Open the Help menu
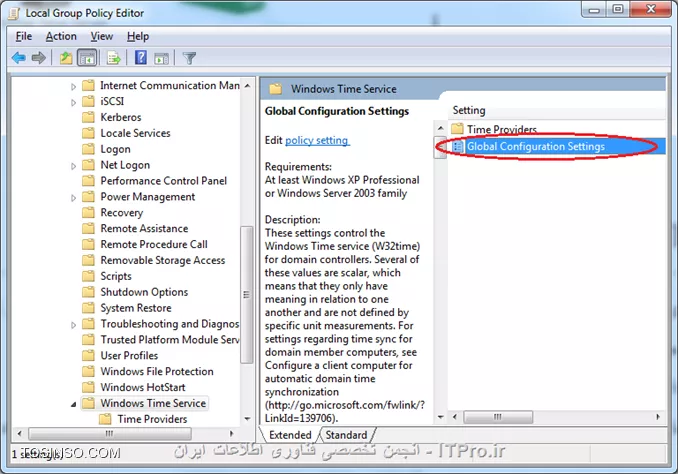Viewport: 678px width, 474px height. pyautogui.click(x=138, y=36)
